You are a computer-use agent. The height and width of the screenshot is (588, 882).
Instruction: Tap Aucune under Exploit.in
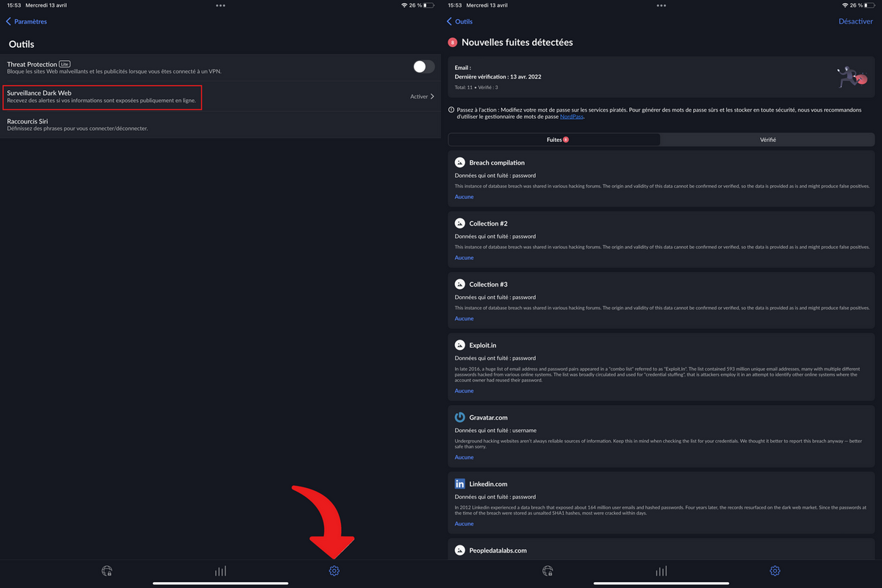464,391
